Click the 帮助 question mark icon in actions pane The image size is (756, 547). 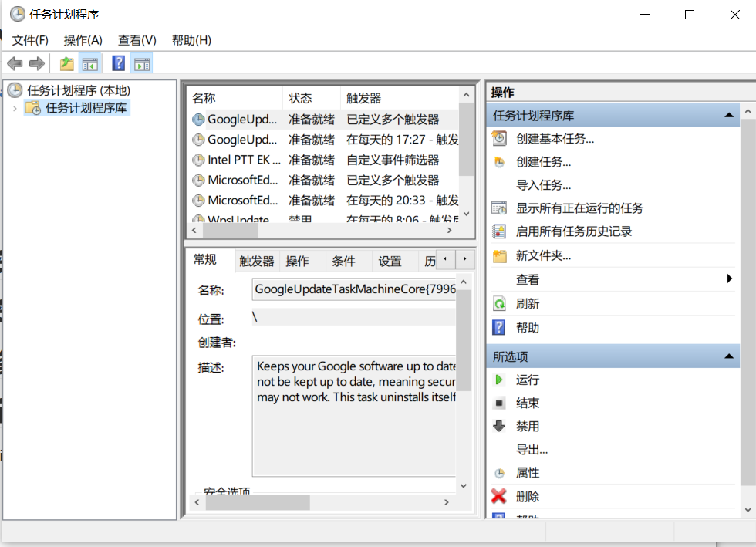pyautogui.click(x=498, y=328)
